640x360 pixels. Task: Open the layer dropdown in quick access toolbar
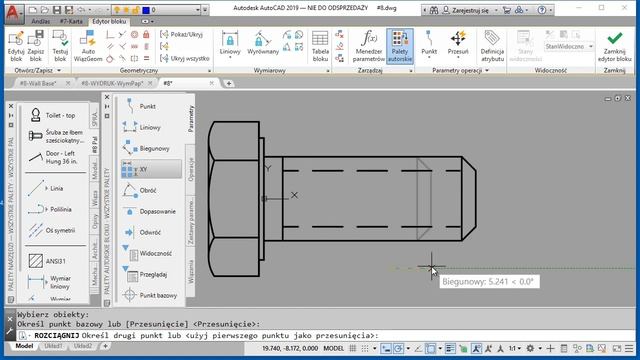[198, 10]
